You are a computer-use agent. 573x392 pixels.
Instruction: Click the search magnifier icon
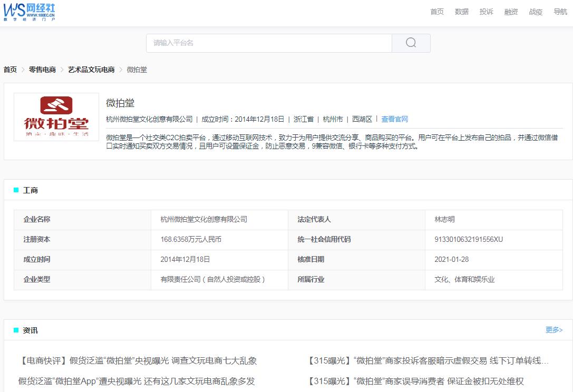(x=411, y=43)
